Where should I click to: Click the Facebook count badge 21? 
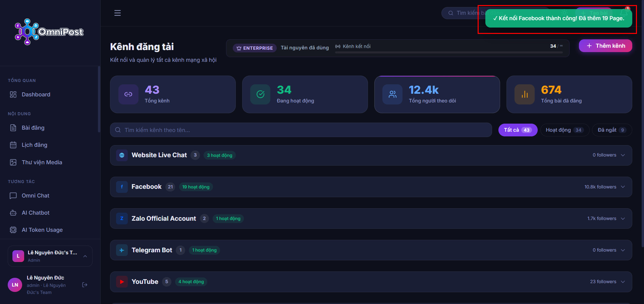click(x=170, y=187)
